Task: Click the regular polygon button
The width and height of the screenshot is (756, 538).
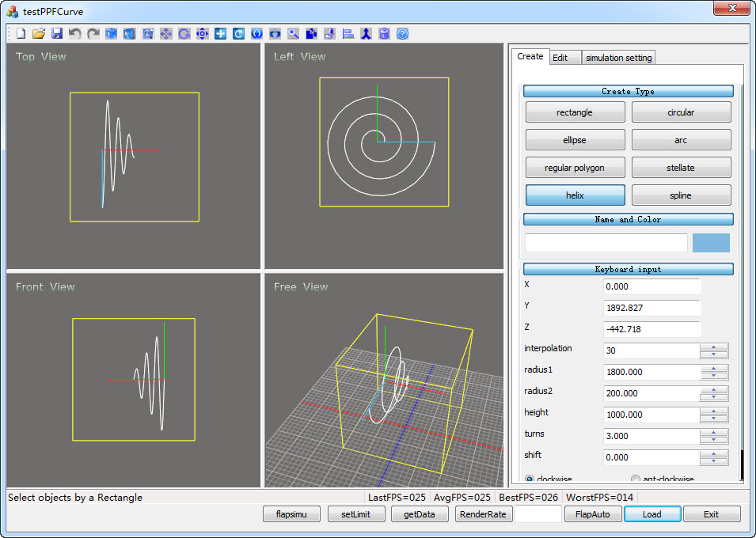Action: pyautogui.click(x=575, y=168)
